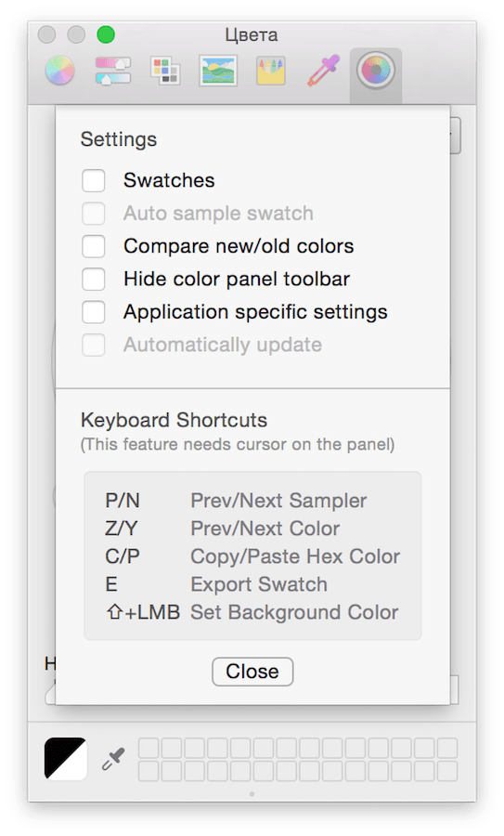Open the image palettes picker

coord(218,71)
